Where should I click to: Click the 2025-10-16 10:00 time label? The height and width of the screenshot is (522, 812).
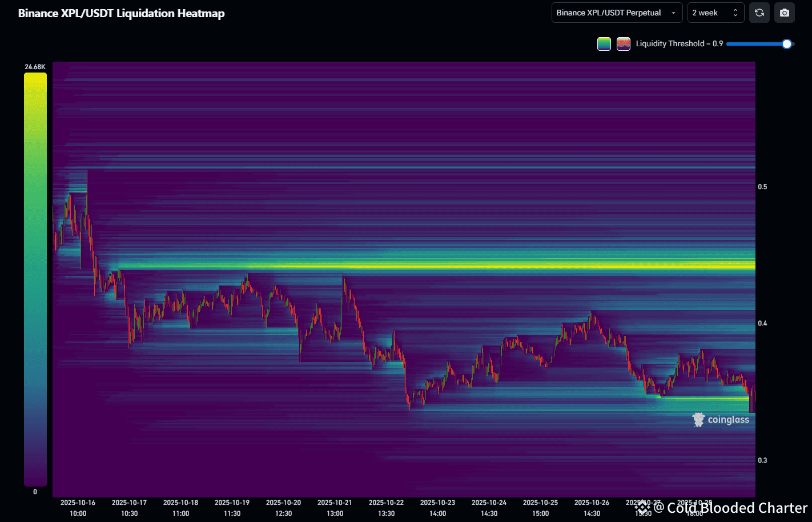[78, 508]
